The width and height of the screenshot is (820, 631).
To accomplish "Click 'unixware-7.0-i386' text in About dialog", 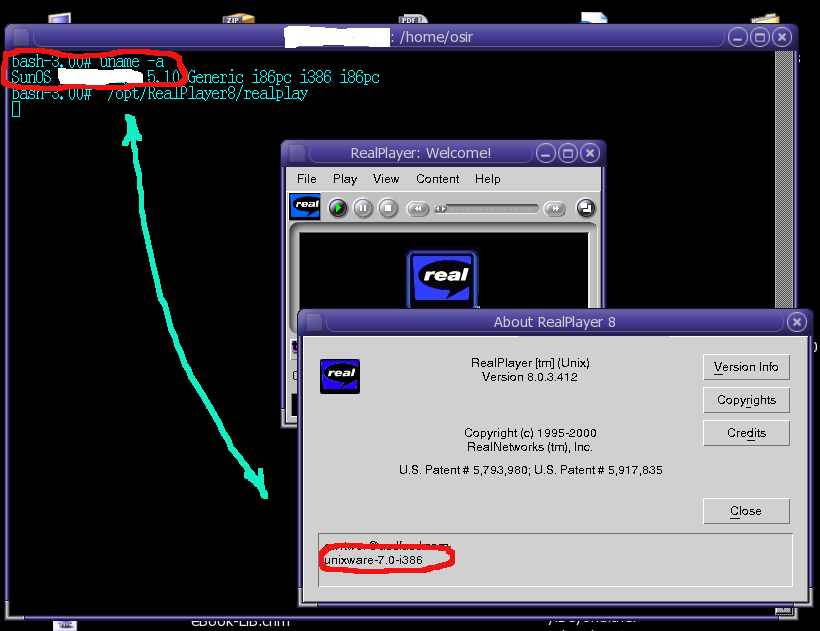I will (373, 560).
